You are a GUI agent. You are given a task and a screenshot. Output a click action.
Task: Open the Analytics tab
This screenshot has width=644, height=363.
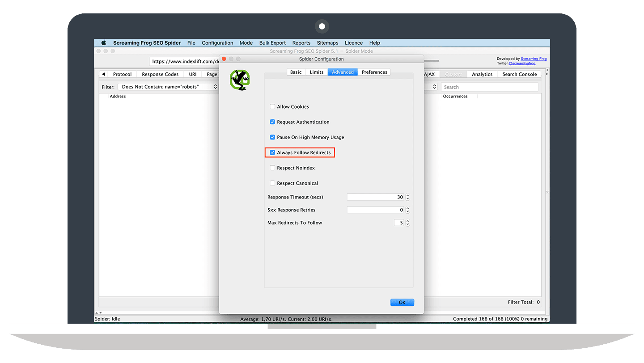(x=482, y=74)
